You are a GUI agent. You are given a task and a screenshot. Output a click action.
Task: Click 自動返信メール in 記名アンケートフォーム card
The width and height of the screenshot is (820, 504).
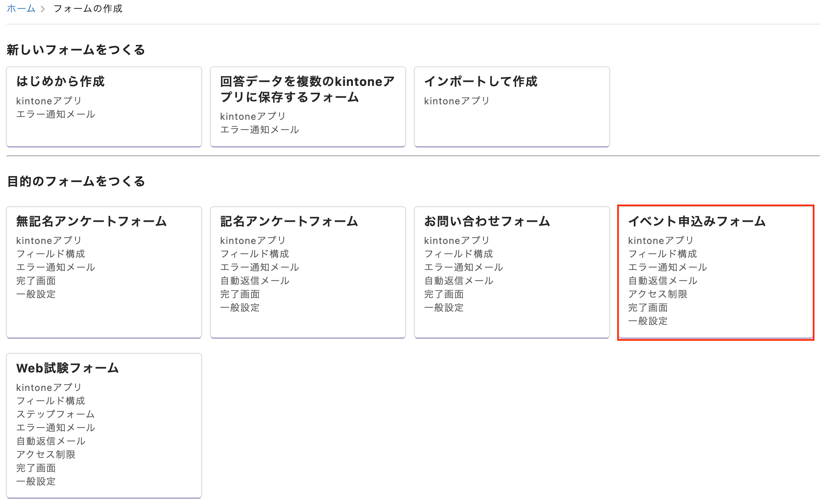[x=255, y=281]
